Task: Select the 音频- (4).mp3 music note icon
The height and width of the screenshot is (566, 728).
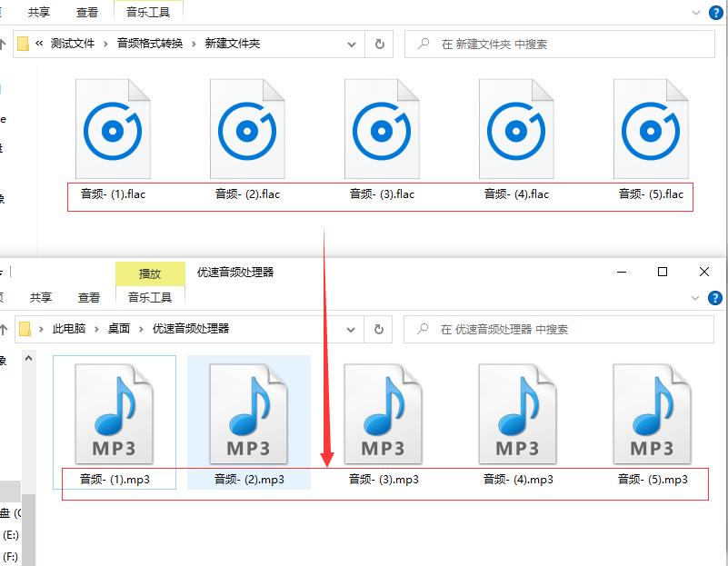Action: point(518,412)
